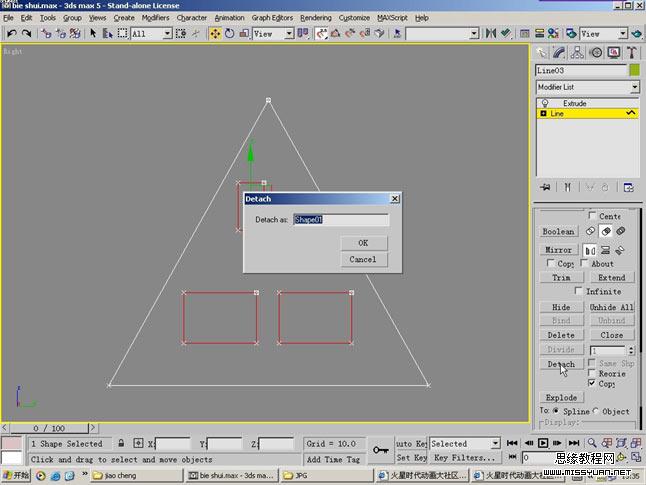
Task: Open the File menu
Action: point(8,18)
